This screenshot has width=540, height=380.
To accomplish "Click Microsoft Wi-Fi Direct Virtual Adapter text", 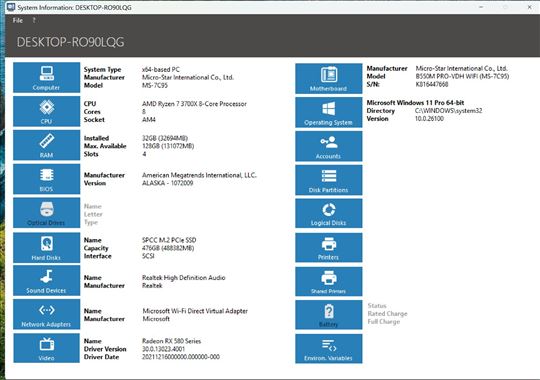I will tap(195, 311).
